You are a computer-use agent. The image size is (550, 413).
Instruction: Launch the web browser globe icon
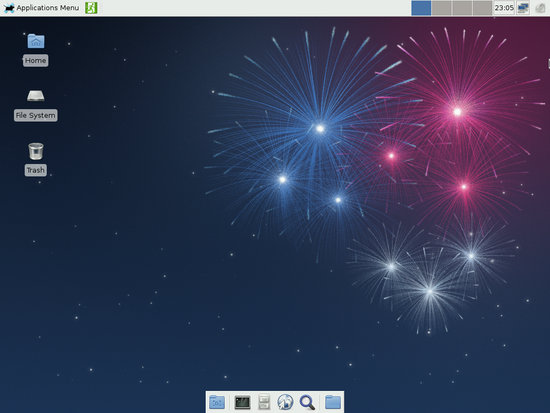click(x=285, y=402)
